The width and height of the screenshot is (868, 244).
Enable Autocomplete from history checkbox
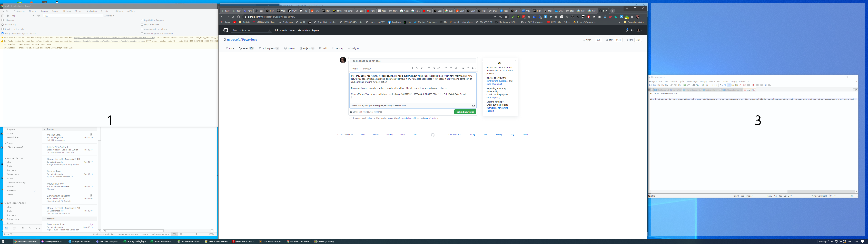(142, 29)
